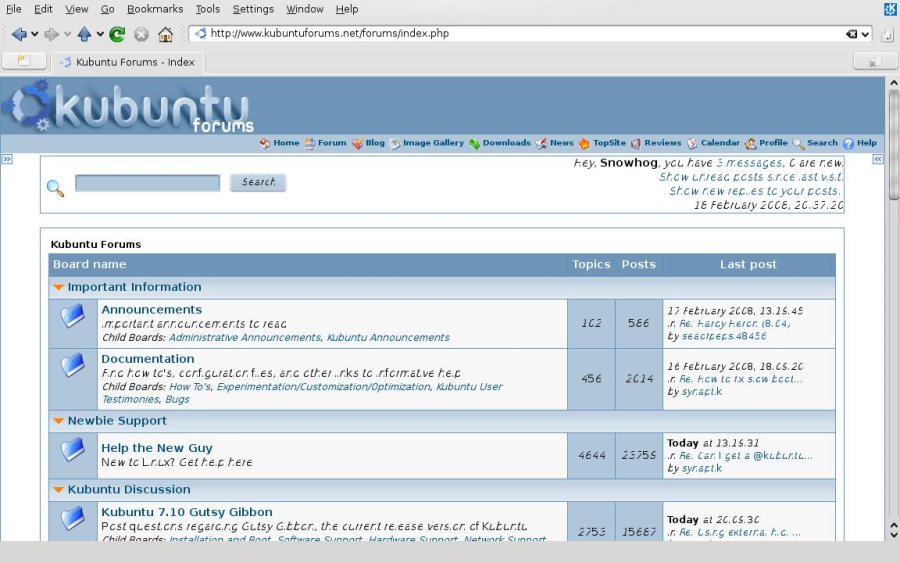Click the magnifier icon beside the search field

coord(55,188)
